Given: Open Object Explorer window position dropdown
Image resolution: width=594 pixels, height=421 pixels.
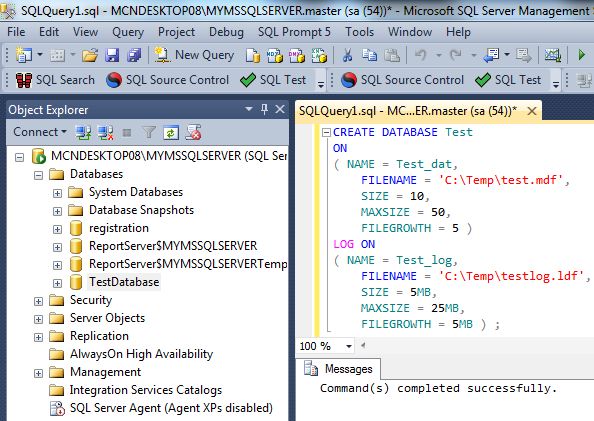Looking at the screenshot, I should click(x=249, y=110).
